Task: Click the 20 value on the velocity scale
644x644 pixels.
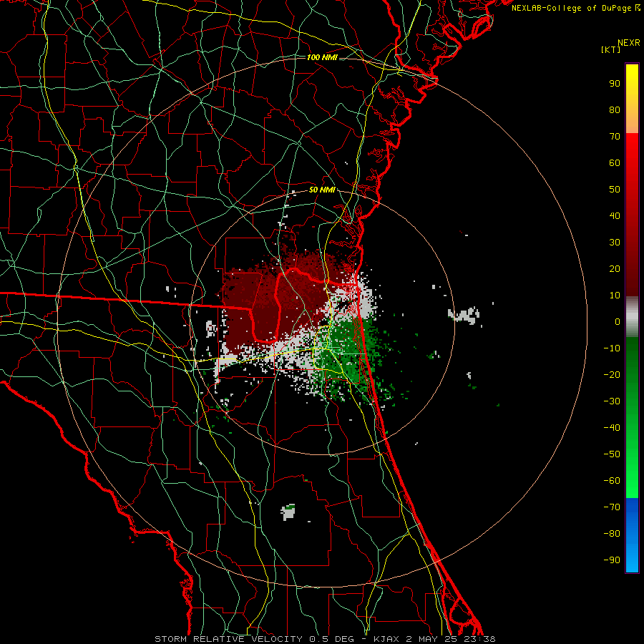Action: click(615, 268)
